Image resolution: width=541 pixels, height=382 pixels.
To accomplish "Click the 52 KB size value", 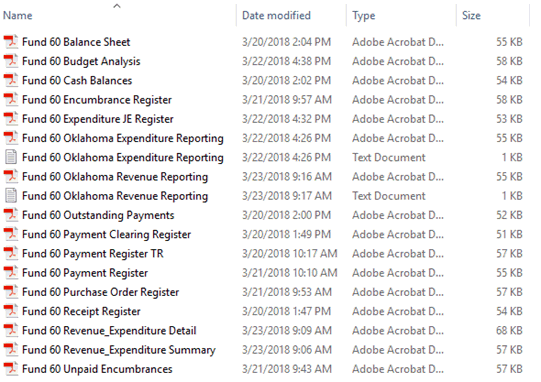I will click(509, 215).
